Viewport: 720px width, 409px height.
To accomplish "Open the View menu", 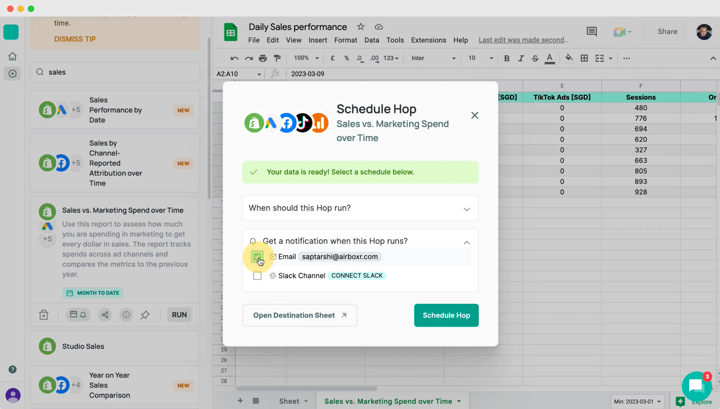I will [294, 40].
